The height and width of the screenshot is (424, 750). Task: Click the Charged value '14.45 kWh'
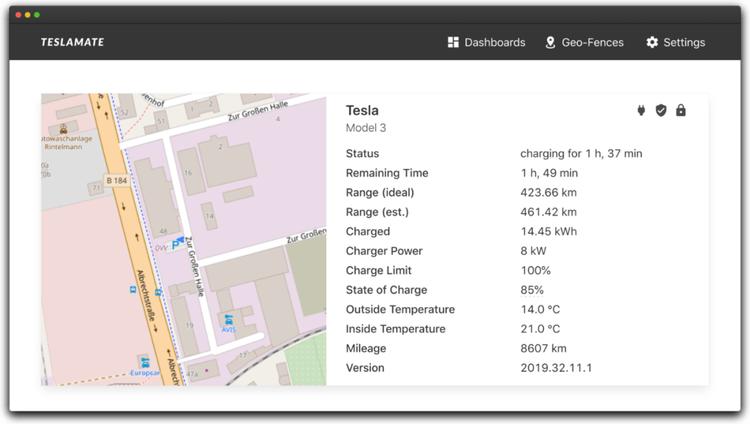coord(549,232)
